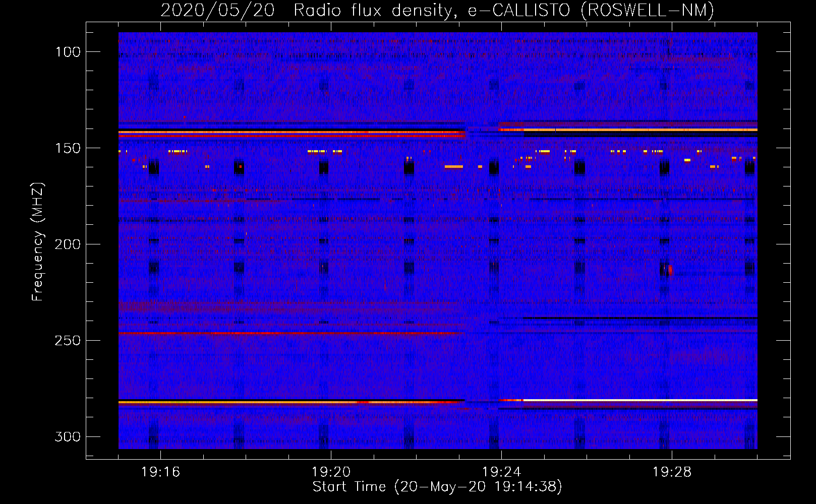Click the 19:16 time tick label
The height and width of the screenshot is (504, 816).
click(160, 472)
